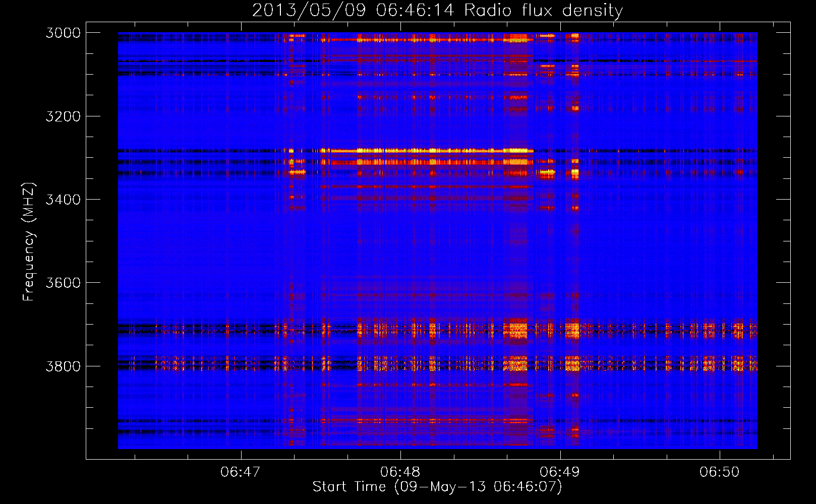Viewport: 816px width, 504px height.
Task: Click the 'Start Time (09-May-13 06:46:07)' label
Action: pos(437,487)
